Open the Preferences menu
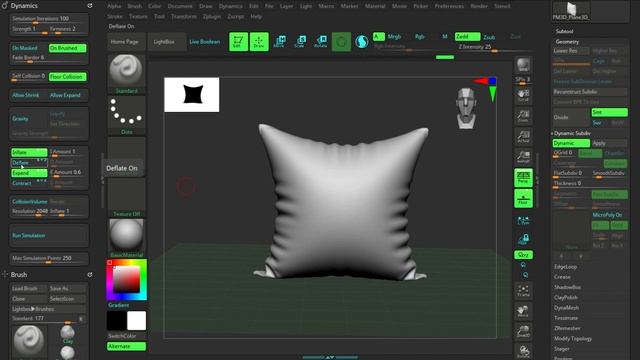 449,6
